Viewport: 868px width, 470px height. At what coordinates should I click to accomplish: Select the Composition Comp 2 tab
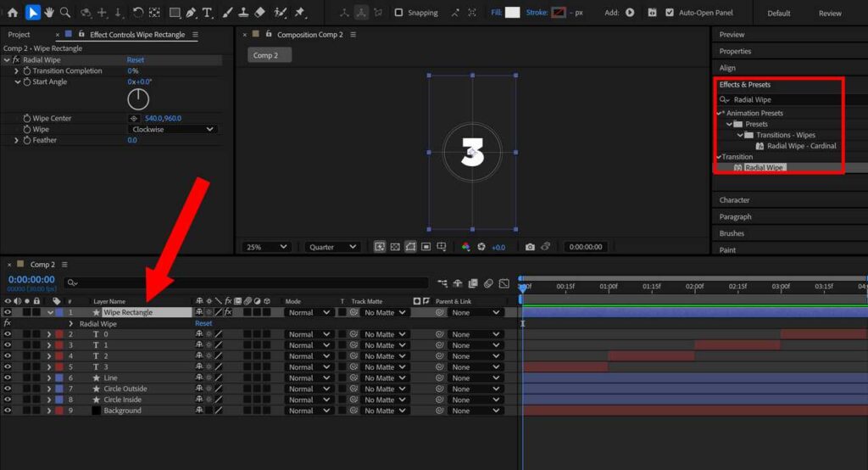310,35
